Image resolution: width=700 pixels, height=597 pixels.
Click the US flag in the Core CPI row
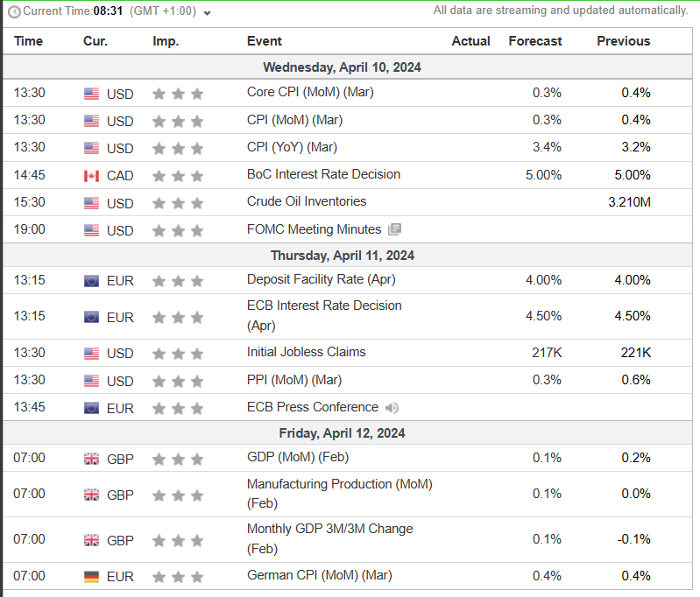coord(91,93)
